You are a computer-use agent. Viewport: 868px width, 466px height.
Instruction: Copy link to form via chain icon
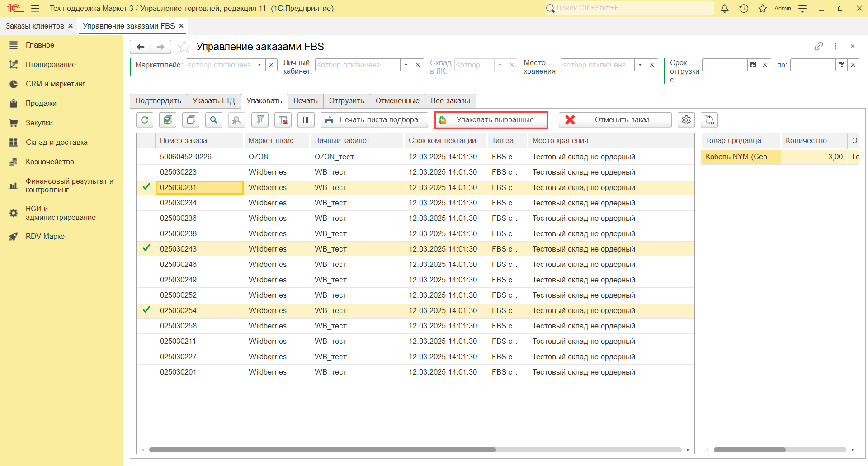point(819,46)
